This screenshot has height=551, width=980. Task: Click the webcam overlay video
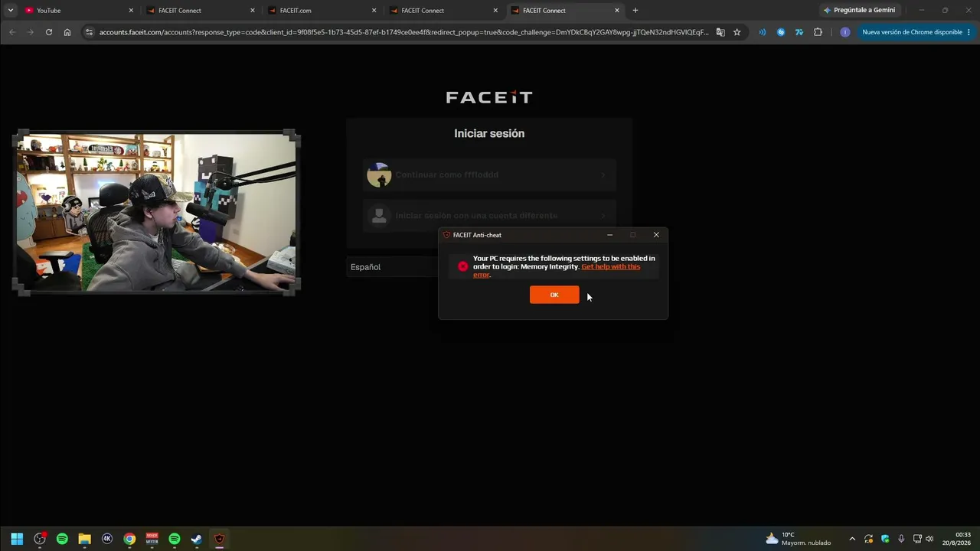[x=156, y=213]
